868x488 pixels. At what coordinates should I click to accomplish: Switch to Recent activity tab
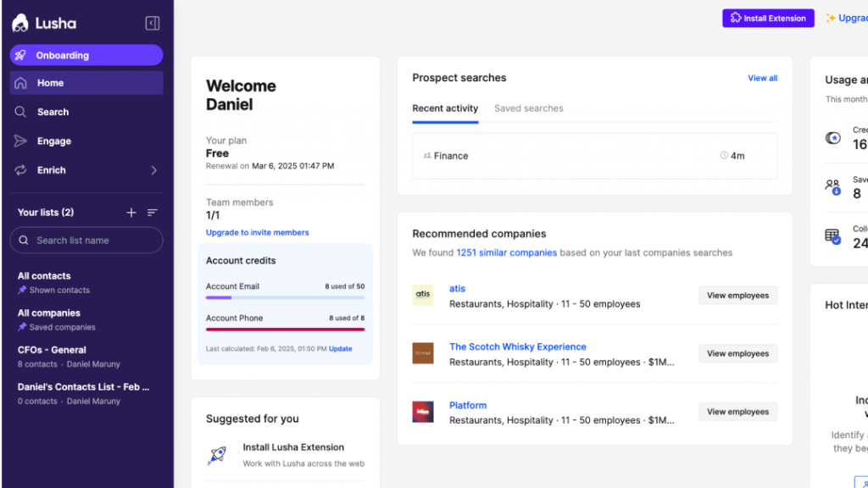click(445, 108)
